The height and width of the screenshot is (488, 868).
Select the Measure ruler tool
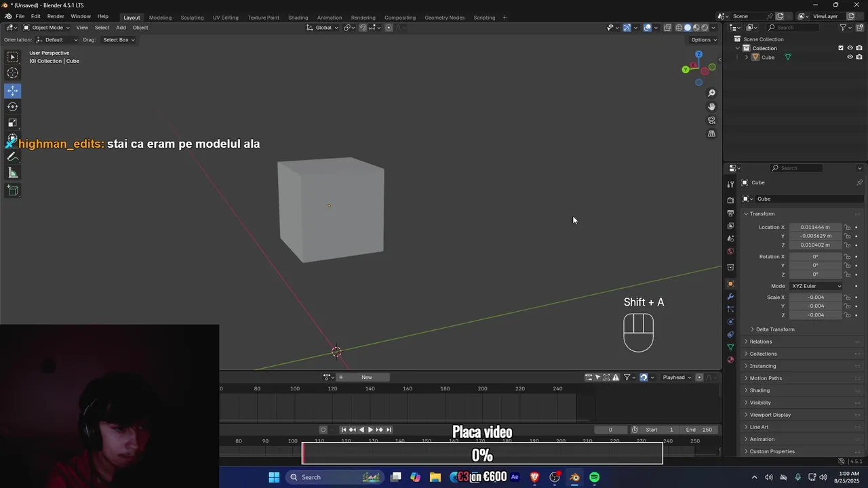(x=13, y=174)
